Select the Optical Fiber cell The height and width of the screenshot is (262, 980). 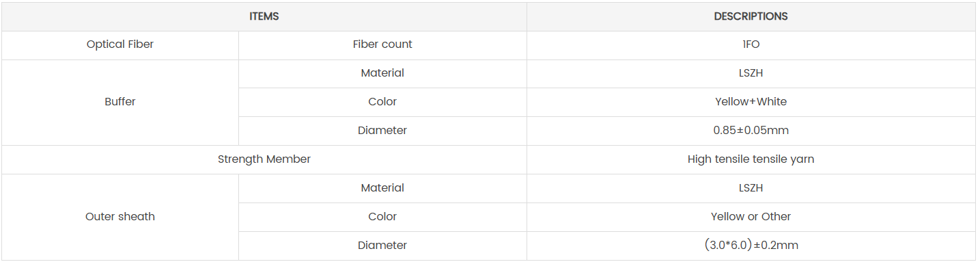click(120, 44)
